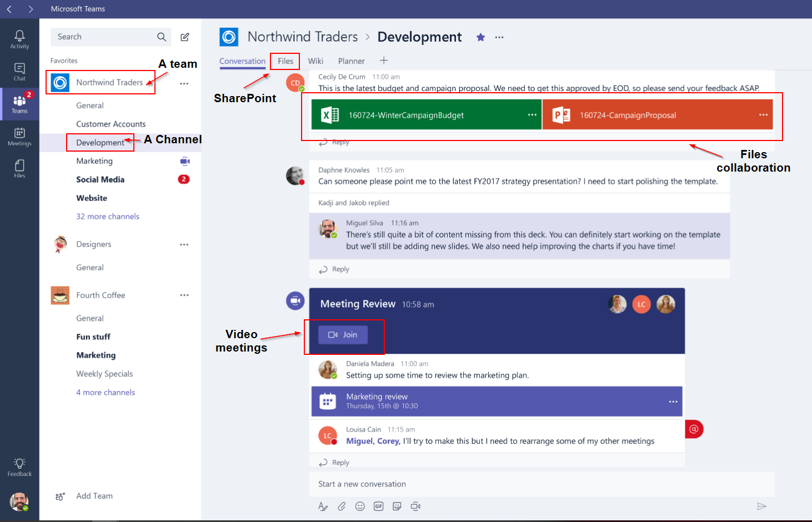The width and height of the screenshot is (812, 522).
Task: Open more options for Northwind Traders team
Action: point(184,83)
